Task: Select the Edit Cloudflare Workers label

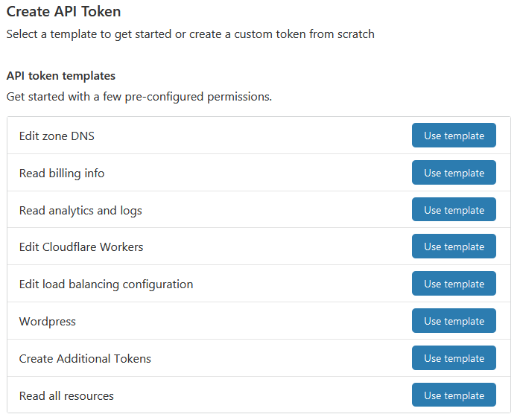Action: [81, 246]
